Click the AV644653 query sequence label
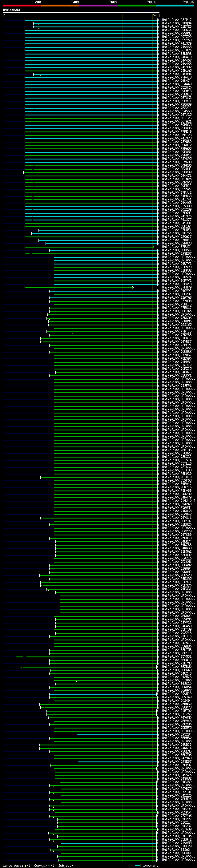 [11, 10]
